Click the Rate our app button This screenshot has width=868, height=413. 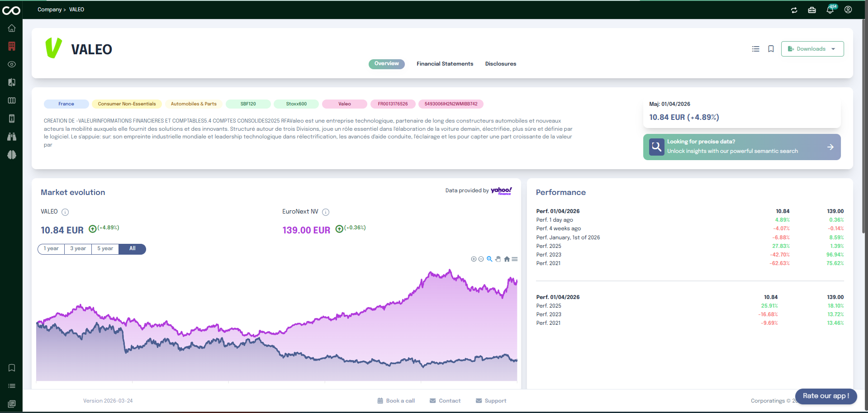tap(825, 396)
